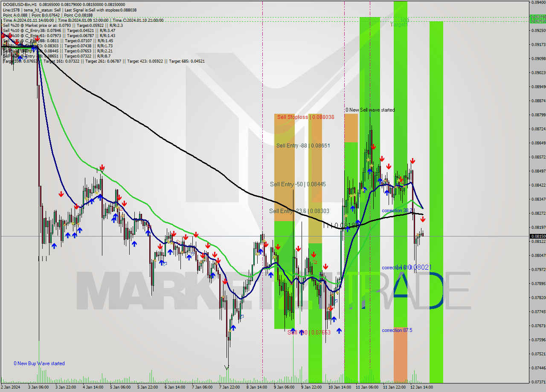Click the 'Sell %10 @ C_Entry38: 0.07846' line
Image resolution: width=546 pixels, height=392 pixels.
point(59,30)
